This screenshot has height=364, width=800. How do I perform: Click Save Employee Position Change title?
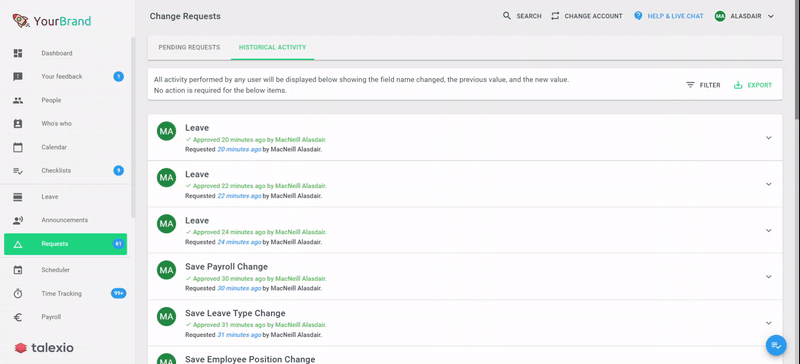coord(250,359)
